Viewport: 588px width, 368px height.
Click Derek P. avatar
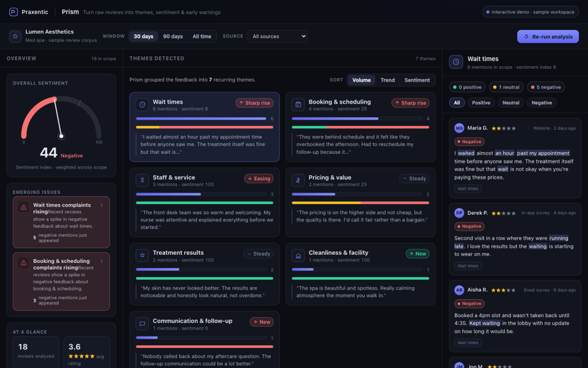pos(459,213)
